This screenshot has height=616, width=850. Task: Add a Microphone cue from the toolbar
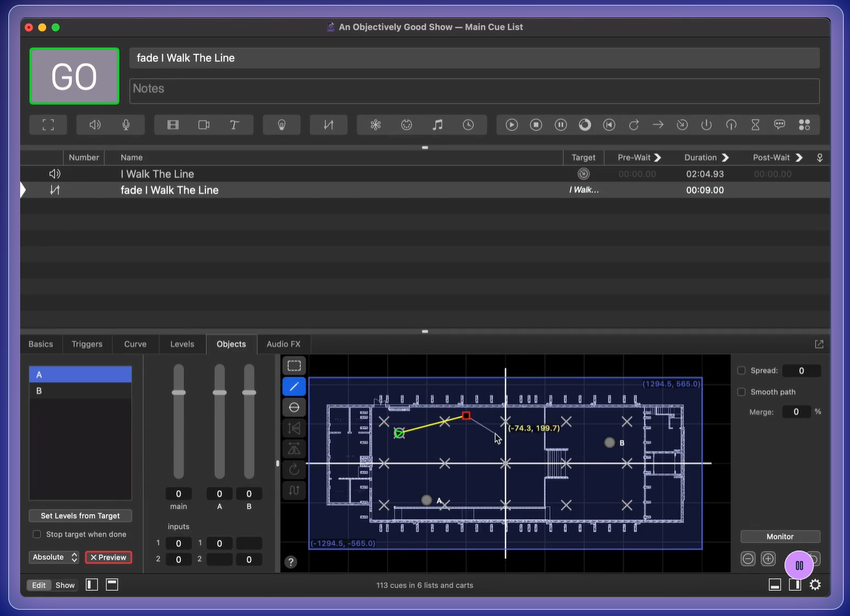pos(126,125)
